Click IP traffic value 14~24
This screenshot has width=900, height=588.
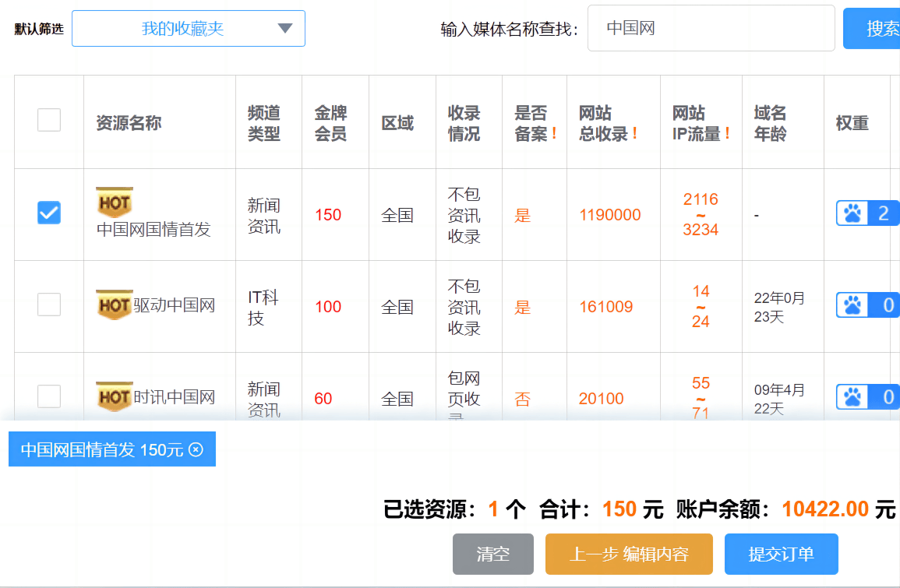point(701,306)
